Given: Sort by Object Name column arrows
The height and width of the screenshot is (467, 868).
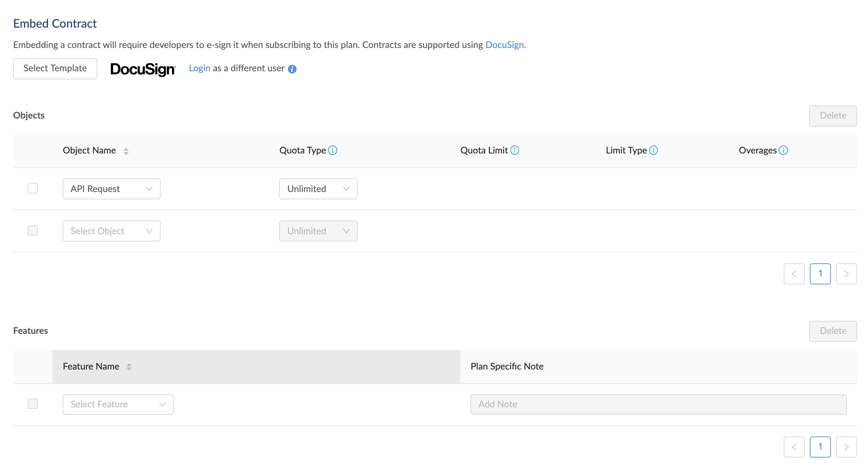Looking at the screenshot, I should tap(126, 151).
